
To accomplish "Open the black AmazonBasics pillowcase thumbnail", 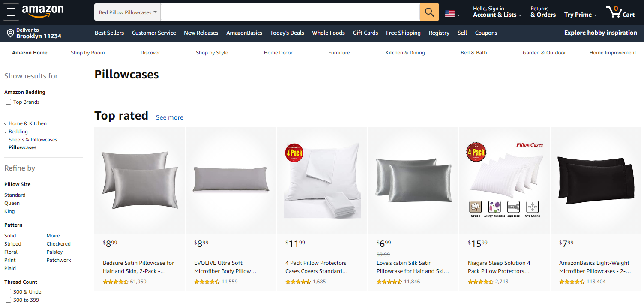I will click(x=596, y=180).
